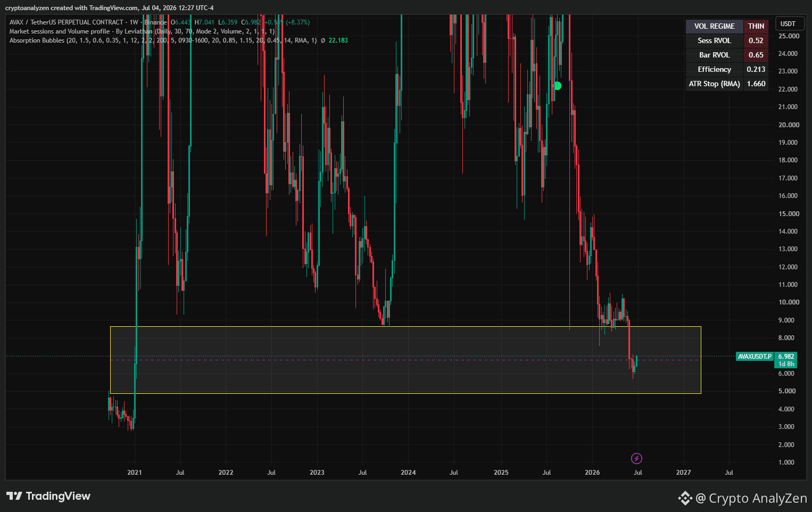Select the Absorption Bubbles indicator legend
Screen dimensions: 812x512
(163, 40)
